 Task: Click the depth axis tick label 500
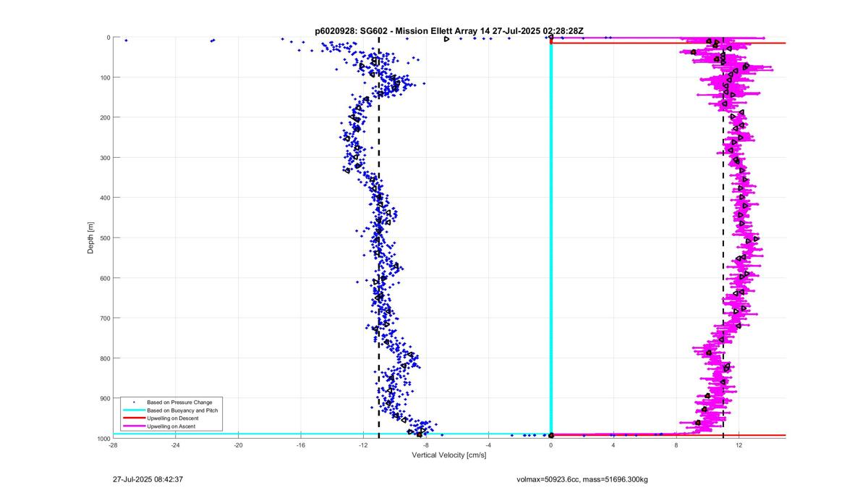click(105, 238)
